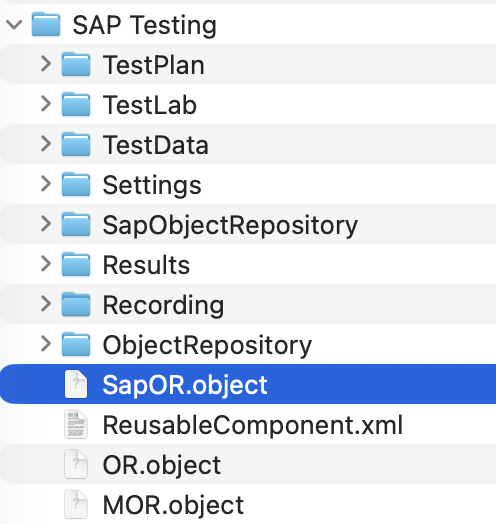Select the Settings row name
Screen dimensions: 496x524
coord(152,186)
